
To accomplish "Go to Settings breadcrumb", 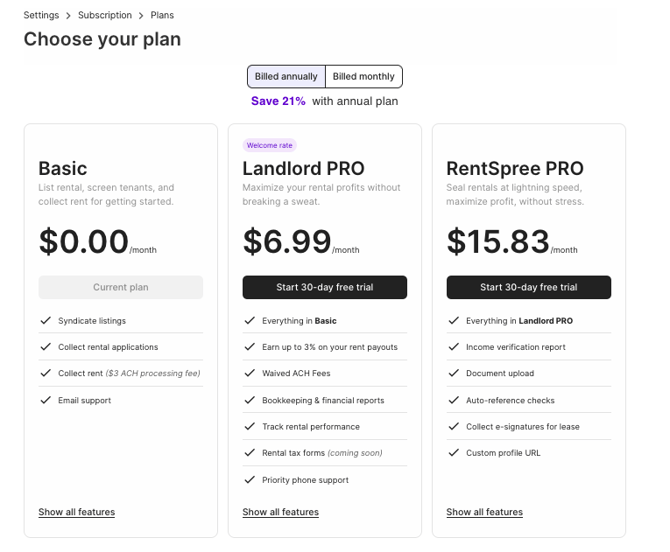I will pyautogui.click(x=41, y=15).
